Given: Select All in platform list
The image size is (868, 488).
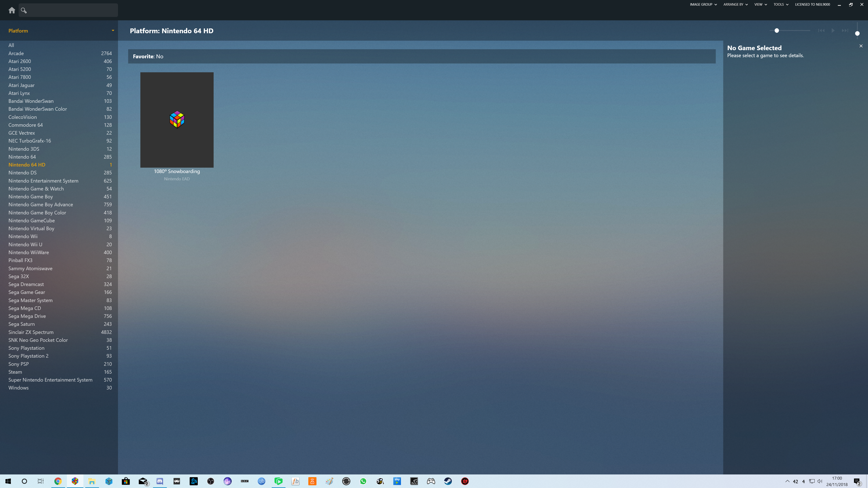Looking at the screenshot, I should 59,45.
